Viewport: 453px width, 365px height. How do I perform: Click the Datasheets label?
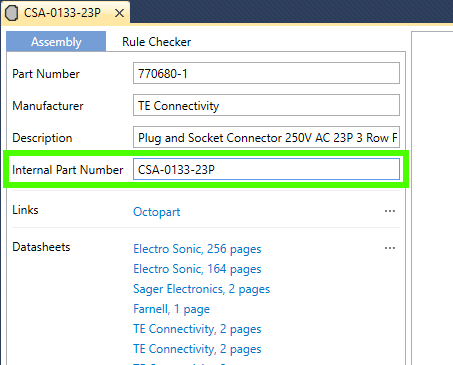click(x=41, y=247)
